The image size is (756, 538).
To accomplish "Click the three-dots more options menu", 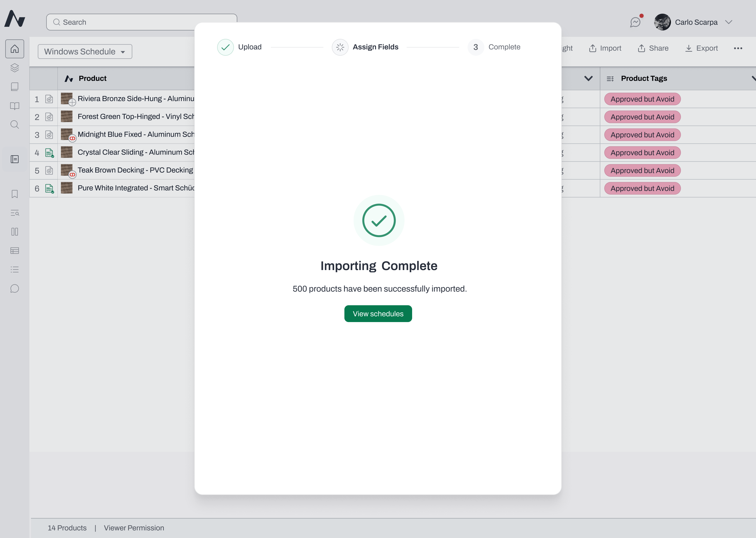I will click(x=738, y=48).
